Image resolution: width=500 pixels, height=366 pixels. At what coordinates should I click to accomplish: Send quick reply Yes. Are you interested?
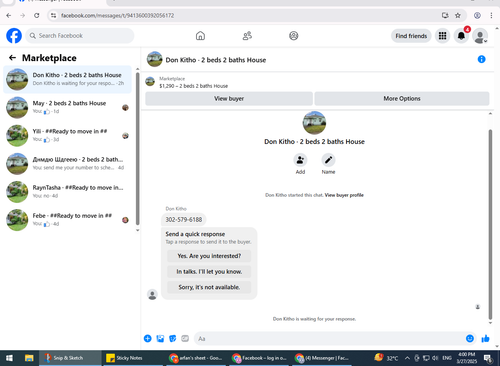pos(209,256)
